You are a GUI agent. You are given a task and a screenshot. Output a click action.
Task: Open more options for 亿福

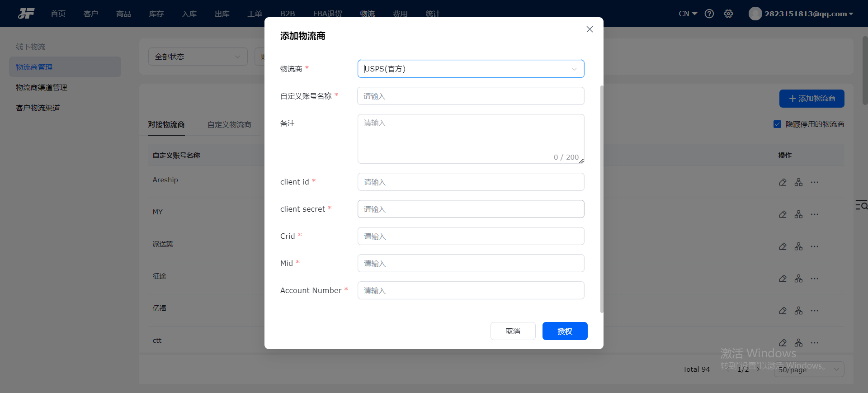coord(815,311)
